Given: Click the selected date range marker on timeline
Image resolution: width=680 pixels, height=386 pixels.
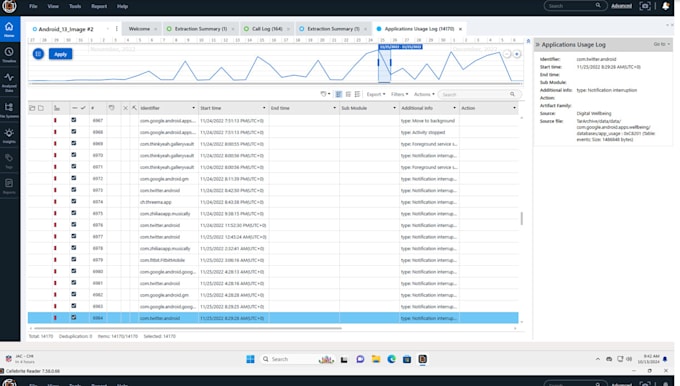Looking at the screenshot, I should (400, 47).
